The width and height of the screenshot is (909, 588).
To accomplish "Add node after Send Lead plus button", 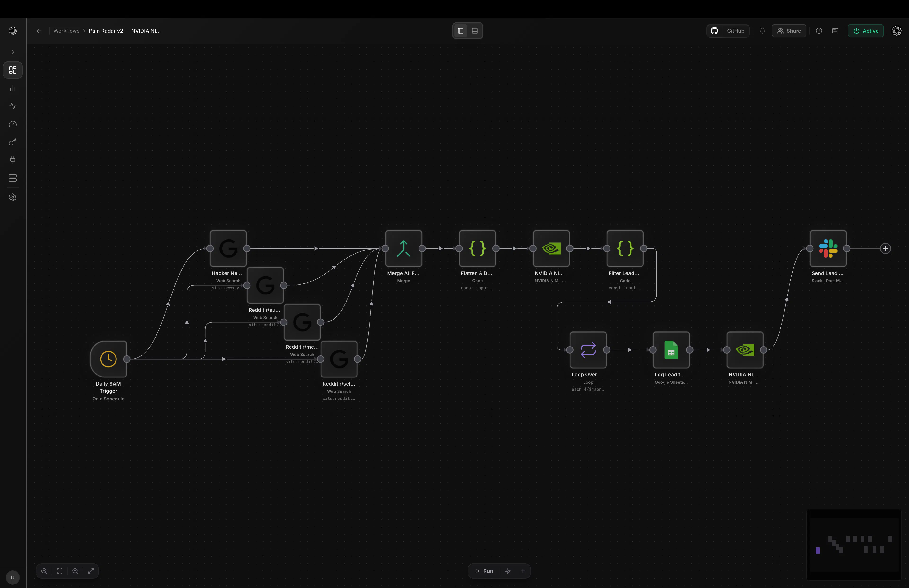I will [885, 248].
